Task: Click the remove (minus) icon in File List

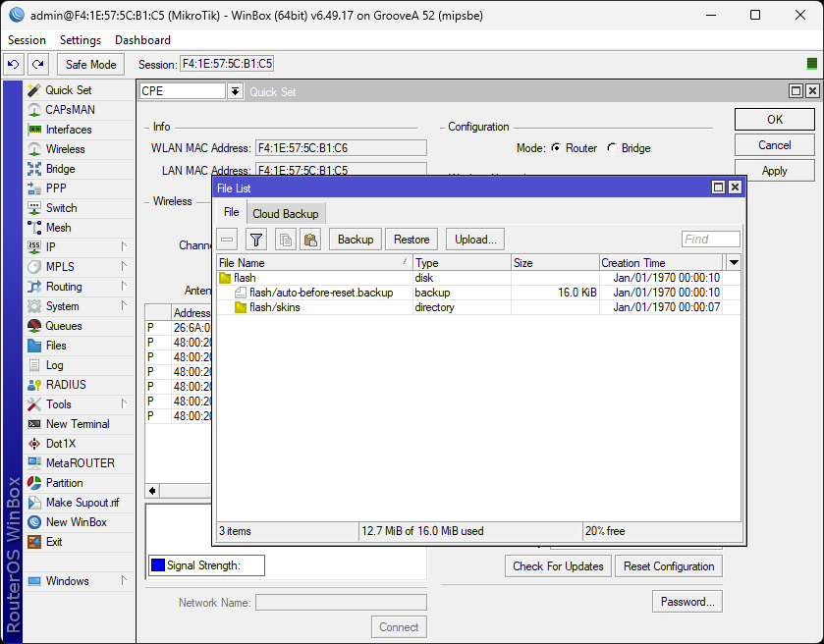Action: tap(228, 240)
